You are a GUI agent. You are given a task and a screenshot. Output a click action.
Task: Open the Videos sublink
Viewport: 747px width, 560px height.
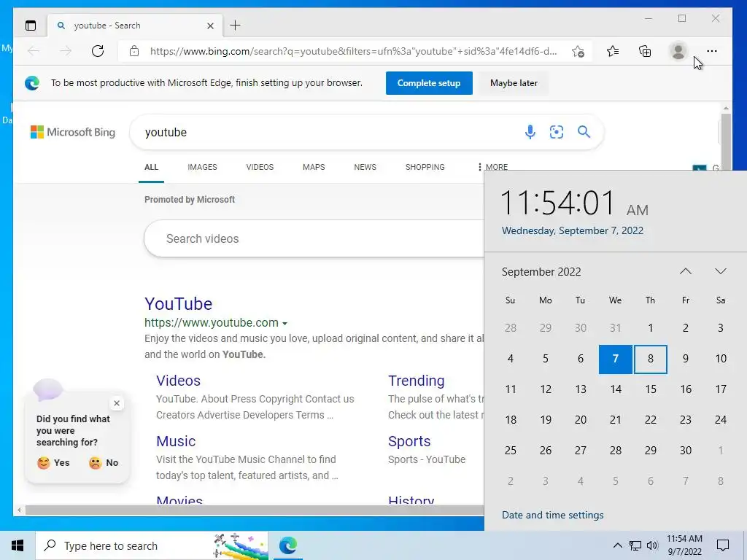[178, 381]
